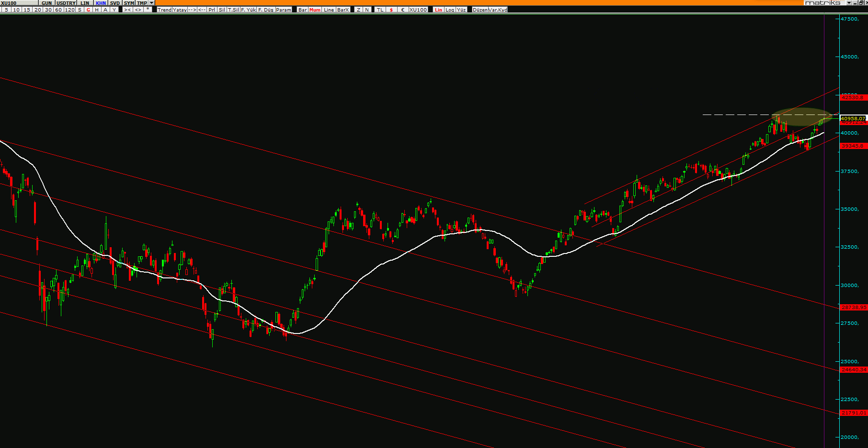Image resolution: width=868 pixels, height=448 pixels.
Task: Switch chart type to 'Bar'
Action: tap(302, 10)
